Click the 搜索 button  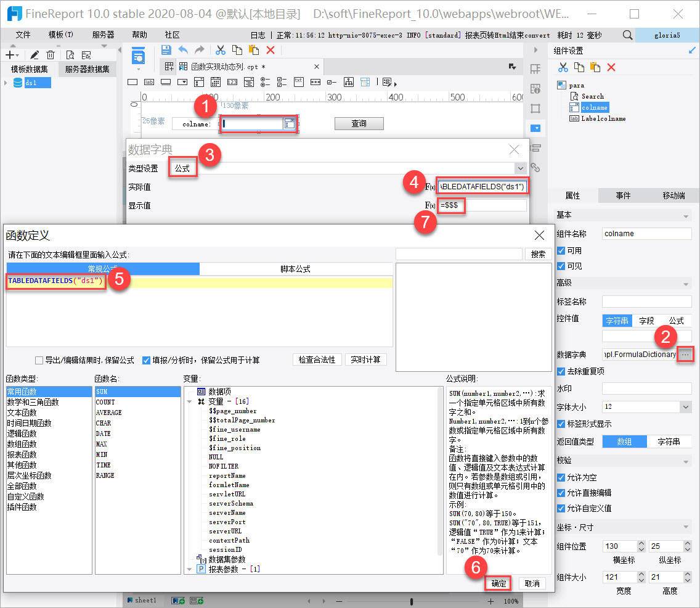(538, 254)
